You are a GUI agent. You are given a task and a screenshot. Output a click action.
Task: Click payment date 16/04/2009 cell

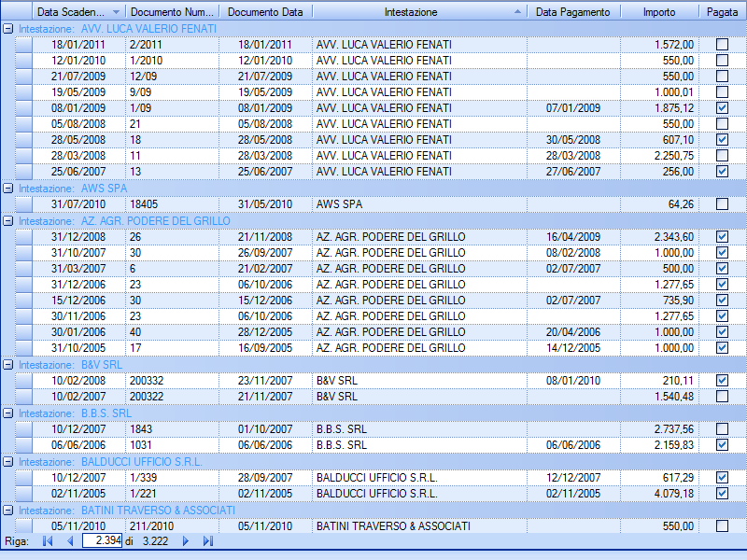pos(573,237)
